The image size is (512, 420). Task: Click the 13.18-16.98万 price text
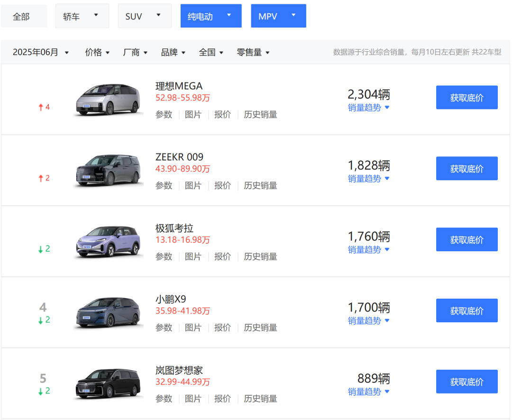click(x=183, y=240)
